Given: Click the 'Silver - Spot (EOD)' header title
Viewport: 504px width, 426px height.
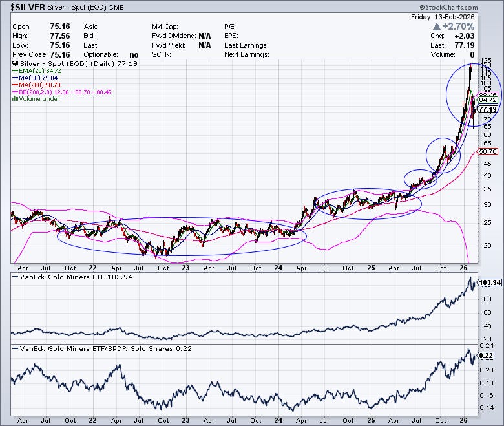Looking at the screenshot, I should pyautogui.click(x=77, y=7).
